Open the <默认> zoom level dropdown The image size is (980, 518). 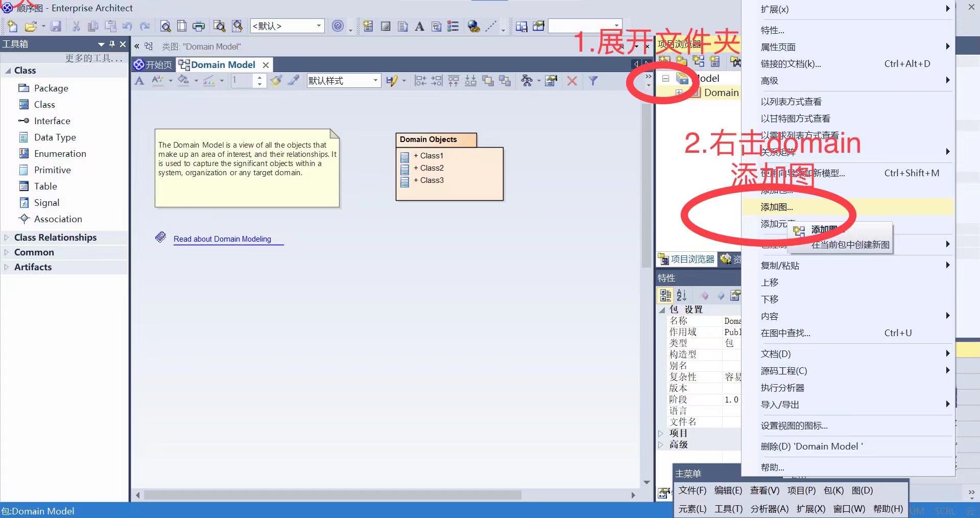(x=319, y=26)
